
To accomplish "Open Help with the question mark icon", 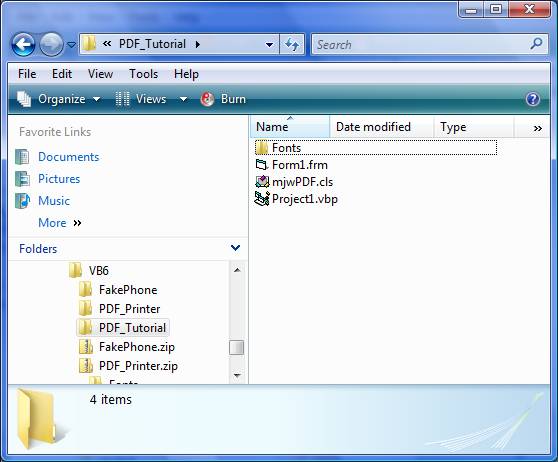I will [532, 99].
